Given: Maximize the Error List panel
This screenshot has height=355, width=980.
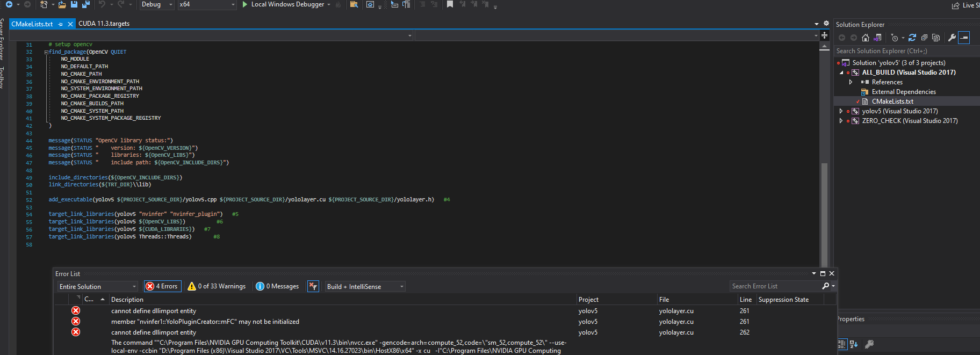Looking at the screenshot, I should pyautogui.click(x=823, y=273).
